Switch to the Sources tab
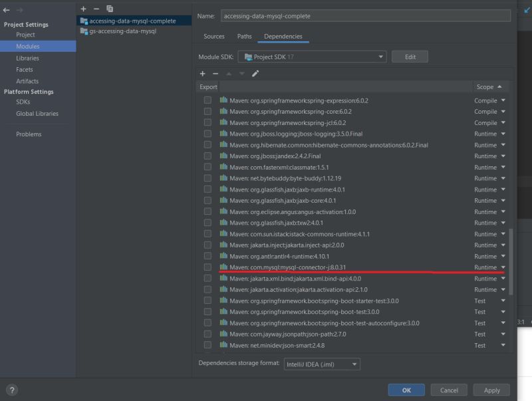The width and height of the screenshot is (532, 401). (213, 36)
